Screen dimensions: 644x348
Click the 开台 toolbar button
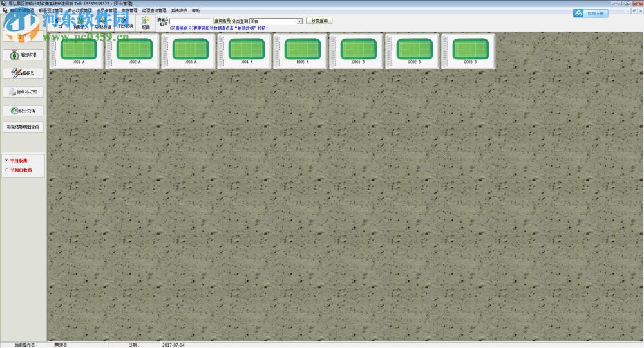tap(59, 23)
